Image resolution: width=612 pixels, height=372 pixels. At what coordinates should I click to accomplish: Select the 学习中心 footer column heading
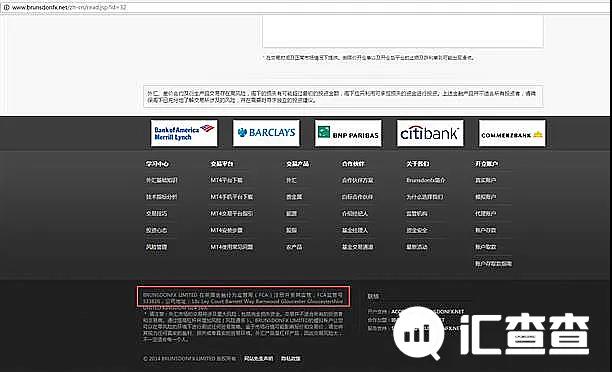coord(157,164)
